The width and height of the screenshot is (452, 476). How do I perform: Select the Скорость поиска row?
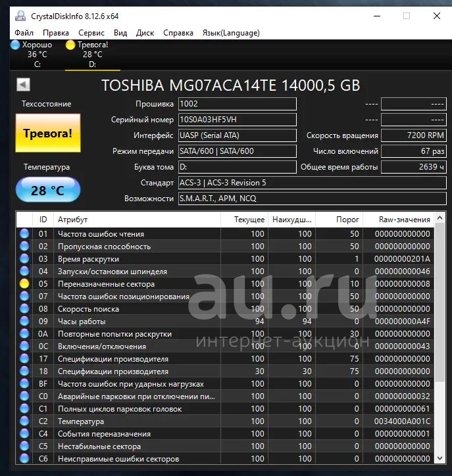coord(225,309)
